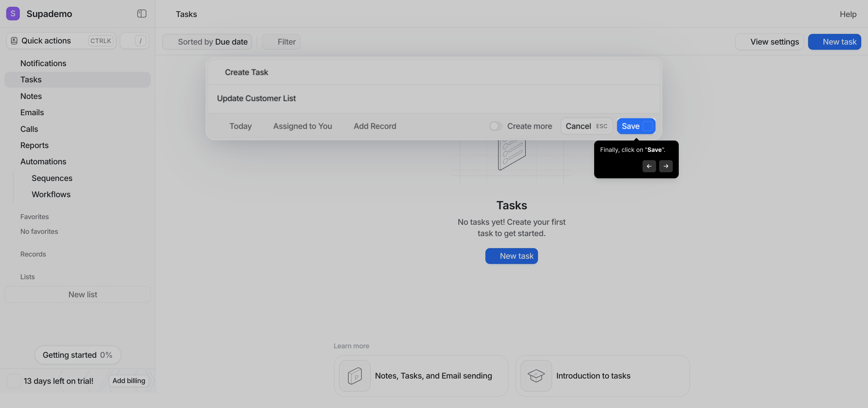868x408 pixels.
Task: Click the search box with slash shortcut
Action: [134, 41]
